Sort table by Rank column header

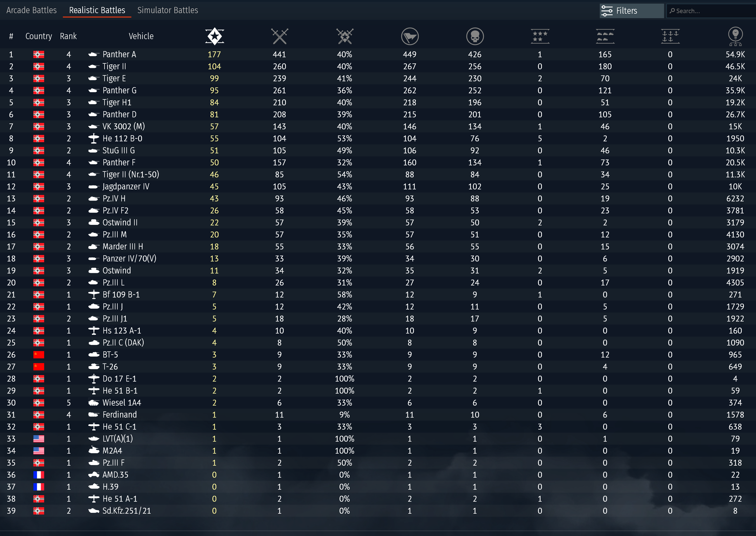68,36
